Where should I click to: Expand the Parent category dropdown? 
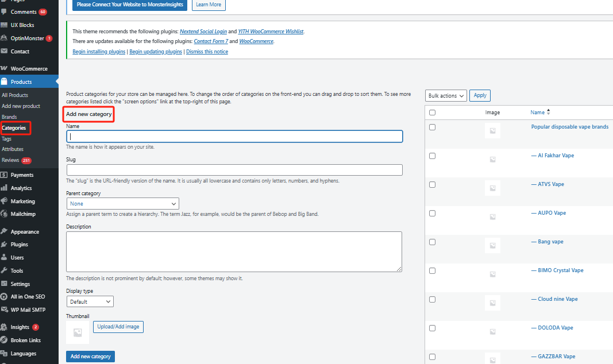(122, 204)
